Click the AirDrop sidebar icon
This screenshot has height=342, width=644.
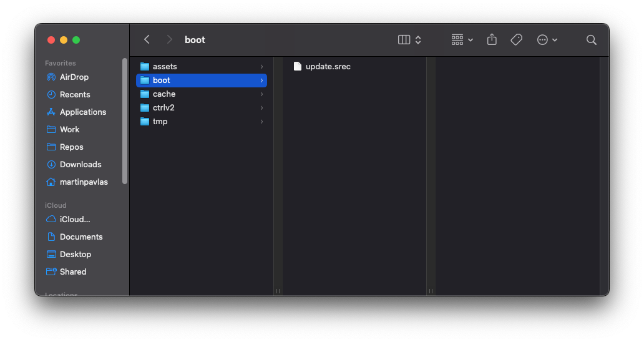pos(51,77)
